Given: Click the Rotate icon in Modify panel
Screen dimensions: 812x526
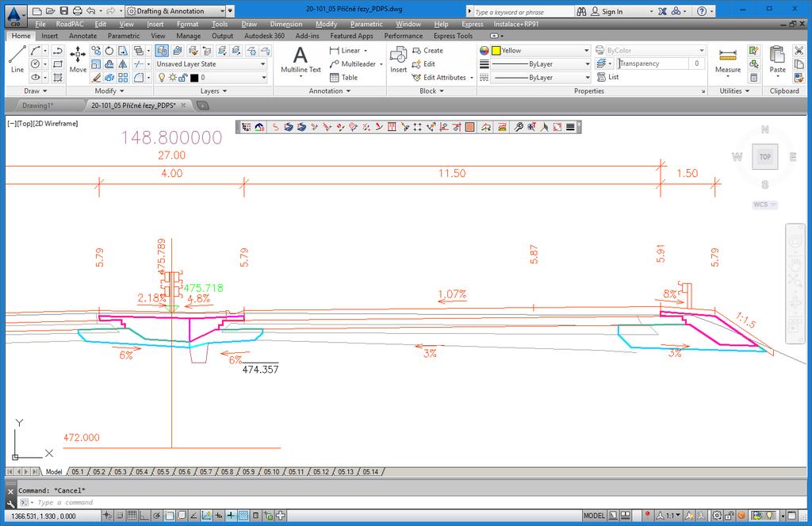Looking at the screenshot, I should [109, 51].
